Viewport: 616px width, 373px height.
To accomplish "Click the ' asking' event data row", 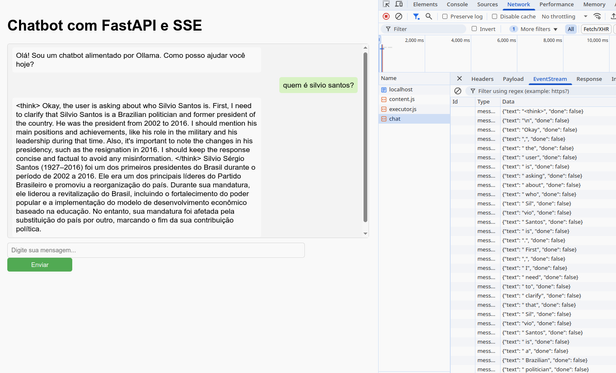I will [534, 176].
